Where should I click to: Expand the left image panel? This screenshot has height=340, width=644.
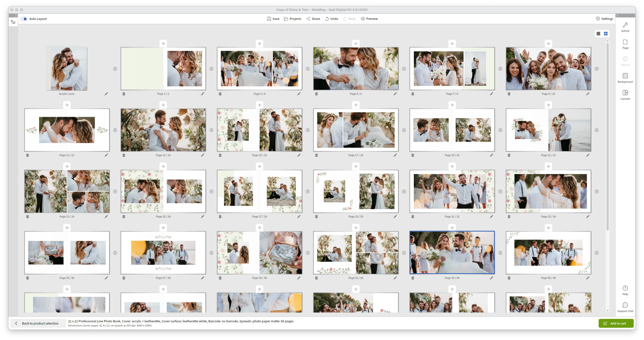click(15, 15)
